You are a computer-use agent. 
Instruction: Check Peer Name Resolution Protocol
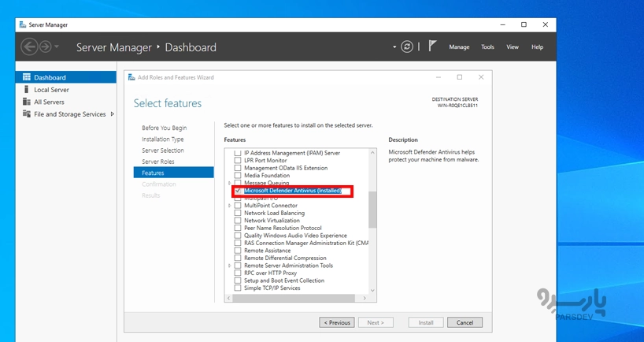click(238, 228)
